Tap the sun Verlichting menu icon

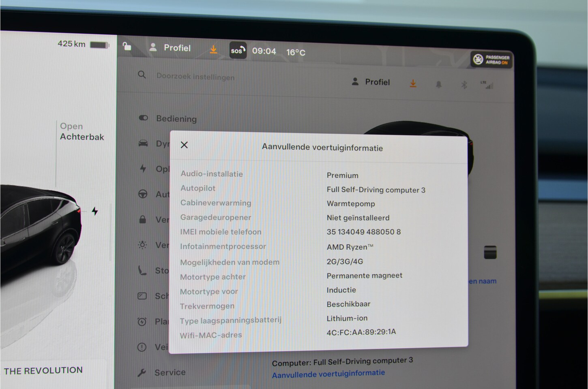click(x=142, y=245)
